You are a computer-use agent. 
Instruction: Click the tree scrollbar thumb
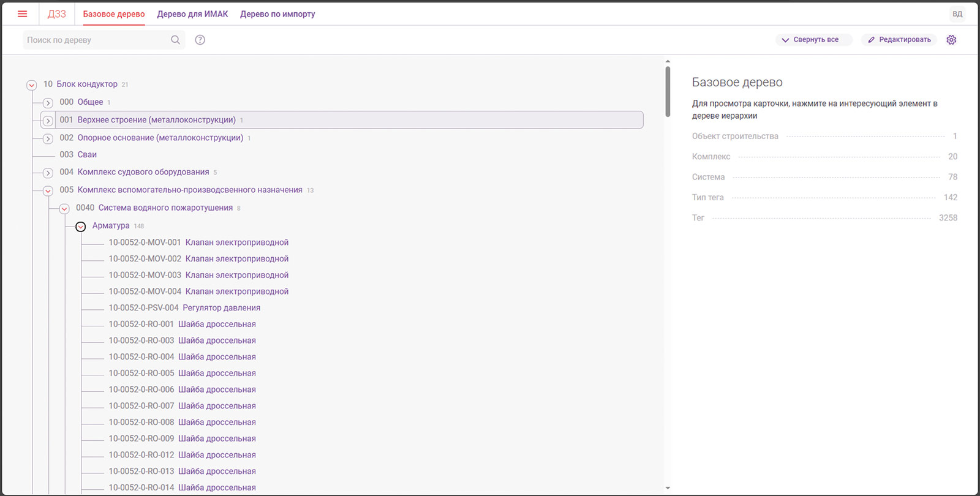pos(668,91)
